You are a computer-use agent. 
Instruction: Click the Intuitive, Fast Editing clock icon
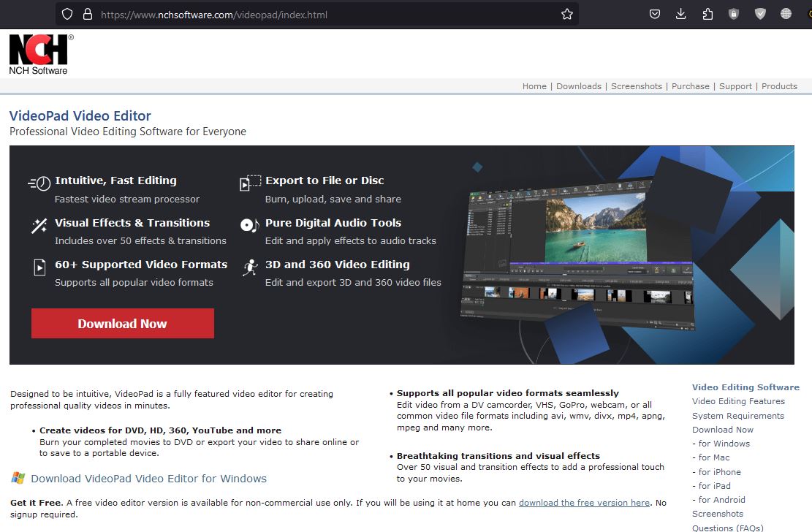(39, 183)
